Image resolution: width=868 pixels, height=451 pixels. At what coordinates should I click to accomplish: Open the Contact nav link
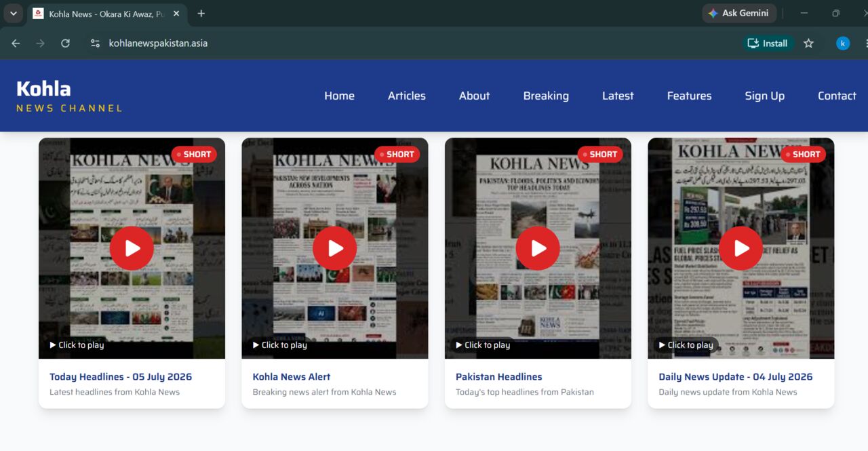pyautogui.click(x=837, y=96)
